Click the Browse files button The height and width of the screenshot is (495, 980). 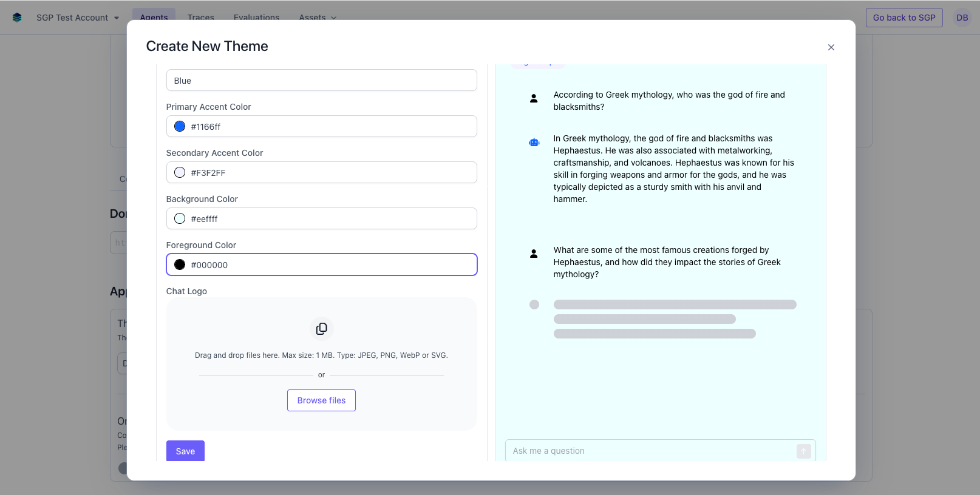click(321, 400)
